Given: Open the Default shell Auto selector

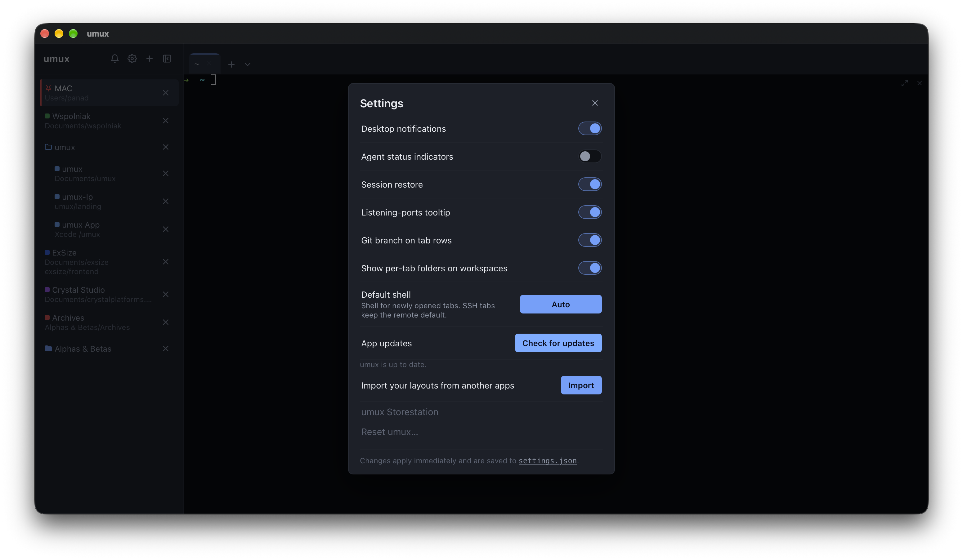Looking at the screenshot, I should (561, 304).
